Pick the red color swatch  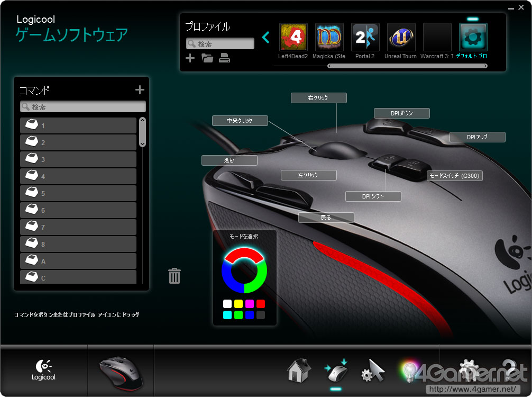point(261,304)
